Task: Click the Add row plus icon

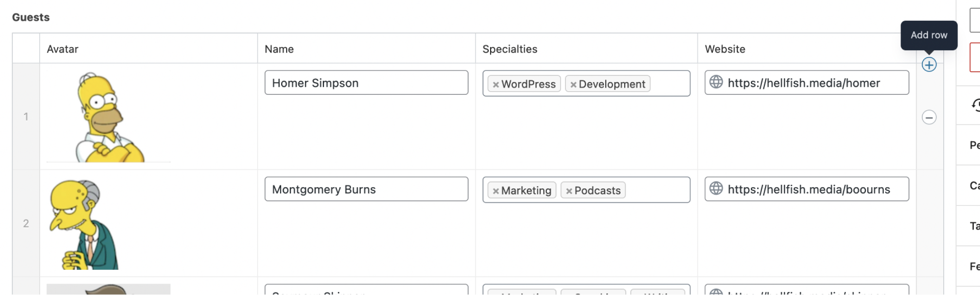Action: coord(929,65)
